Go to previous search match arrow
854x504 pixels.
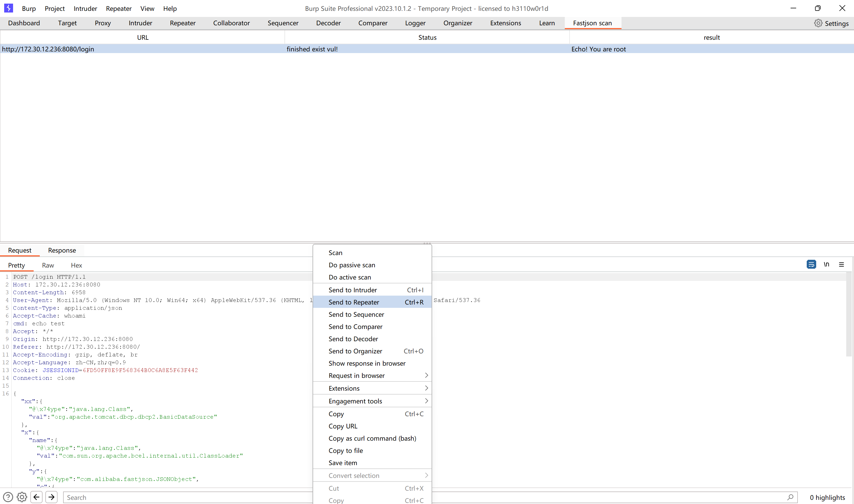tap(36, 497)
